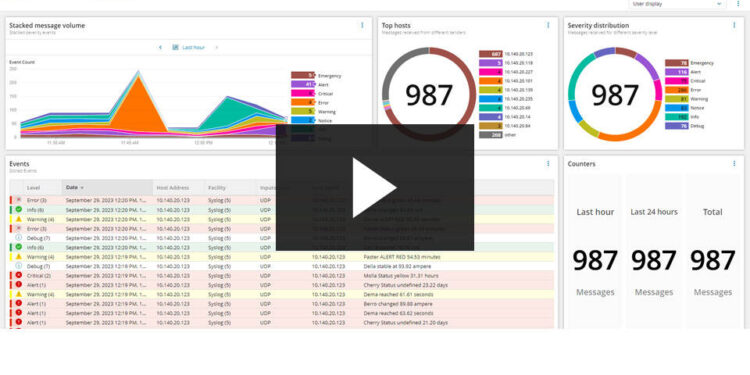This screenshot has height=375, width=750.
Task: Click debug icon in Della stable row
Action: click(19, 266)
